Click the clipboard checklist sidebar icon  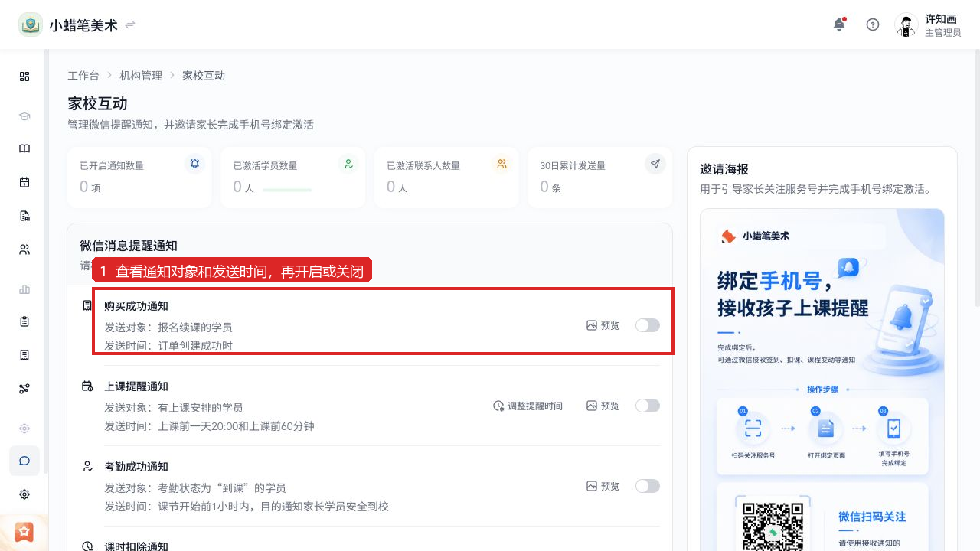24,322
